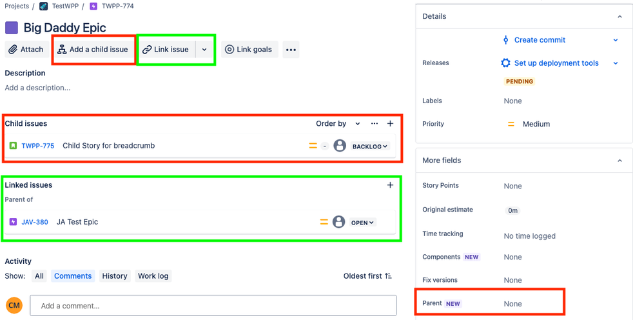Click Child Story for breadcrumb text
644x320 pixels.
(109, 146)
